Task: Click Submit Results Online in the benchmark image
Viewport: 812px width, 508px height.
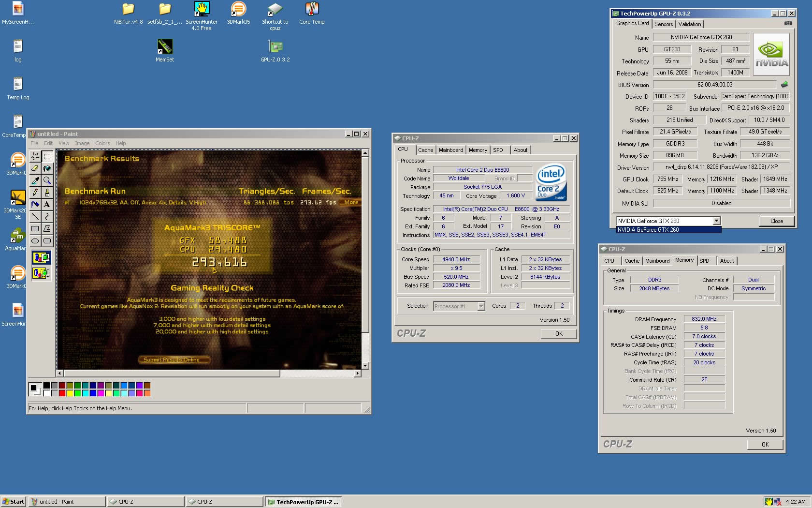Action: pos(174,359)
